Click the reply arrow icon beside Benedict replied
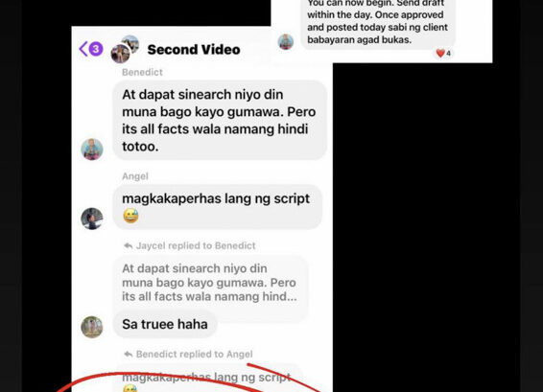 click(x=129, y=355)
